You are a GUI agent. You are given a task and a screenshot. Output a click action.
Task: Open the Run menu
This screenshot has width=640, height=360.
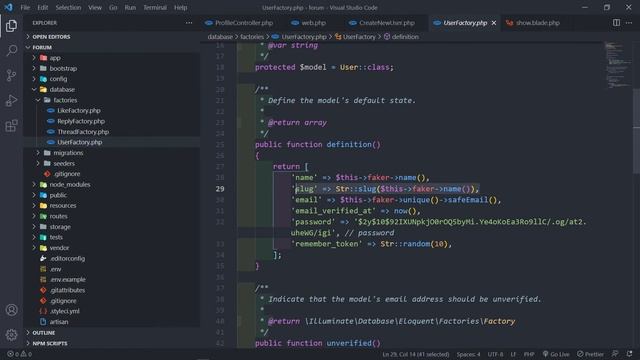coord(130,7)
